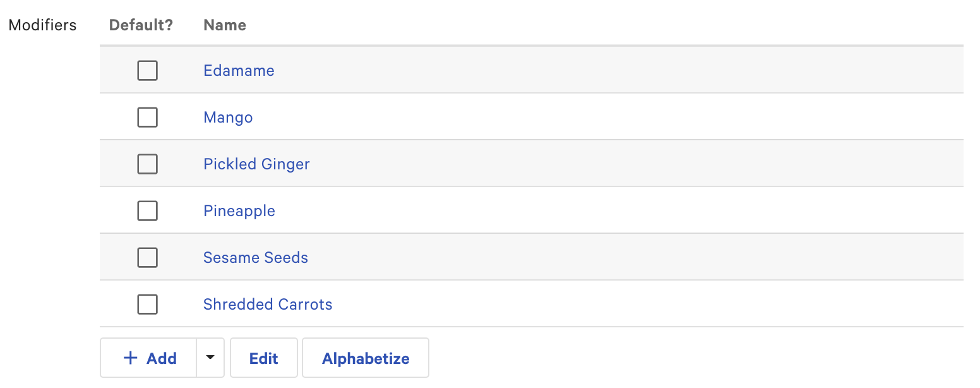Toggle the Sesame Seeds default checkbox

[147, 257]
